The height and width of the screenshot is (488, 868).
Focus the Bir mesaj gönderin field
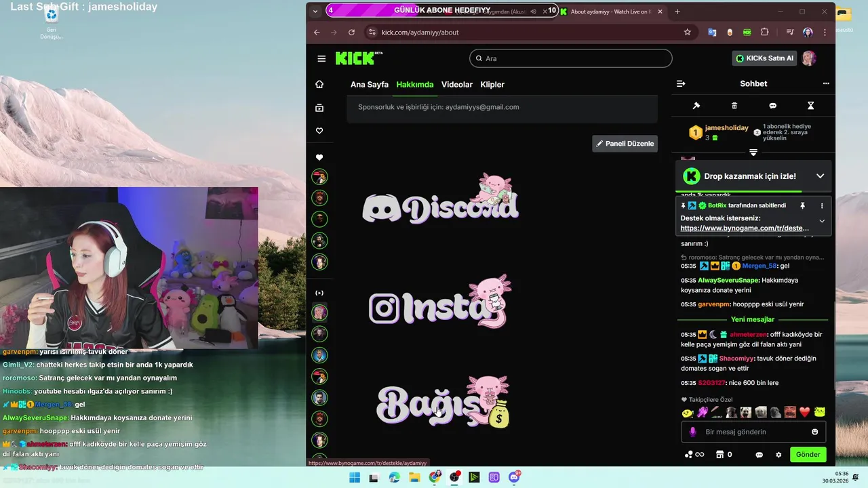coord(753,432)
